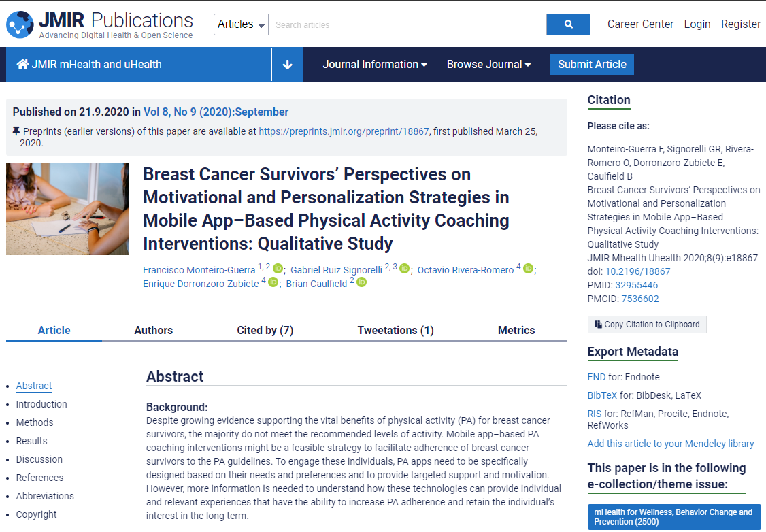This screenshot has width=766, height=532.
Task: Open Francisco Monteiro-Guerra's ORCID icon
Action: [278, 269]
